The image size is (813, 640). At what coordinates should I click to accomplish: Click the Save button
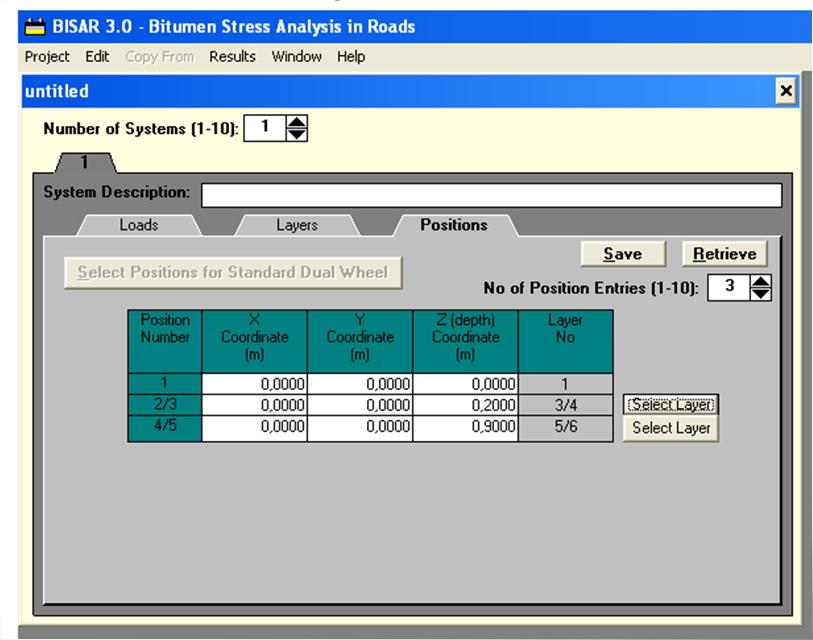point(623,254)
